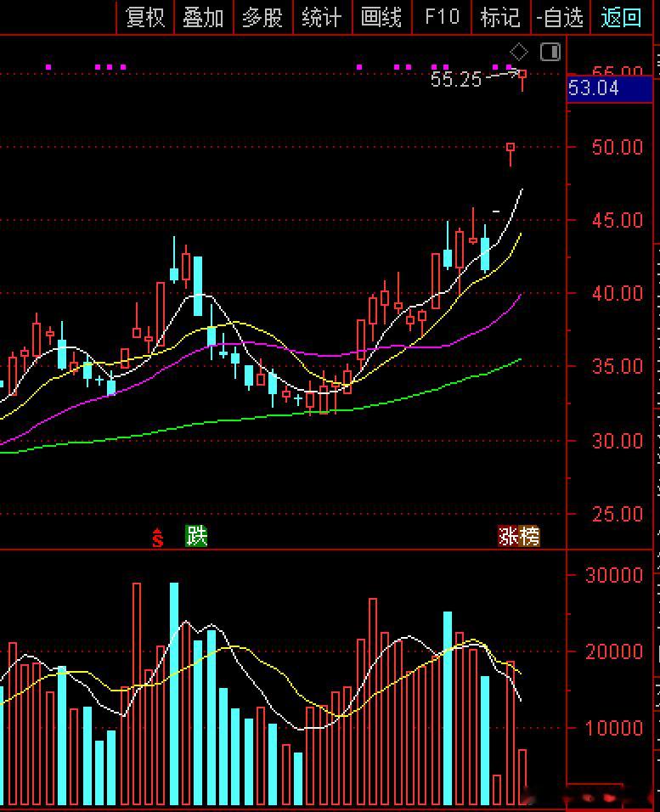Click the red S signal marker
The image size is (660, 812).
pyautogui.click(x=157, y=538)
